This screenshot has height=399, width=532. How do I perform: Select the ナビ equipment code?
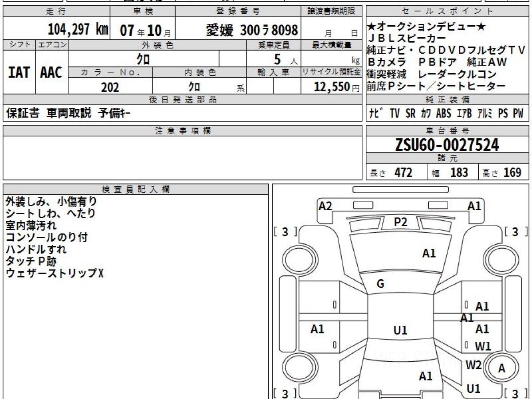click(x=377, y=113)
